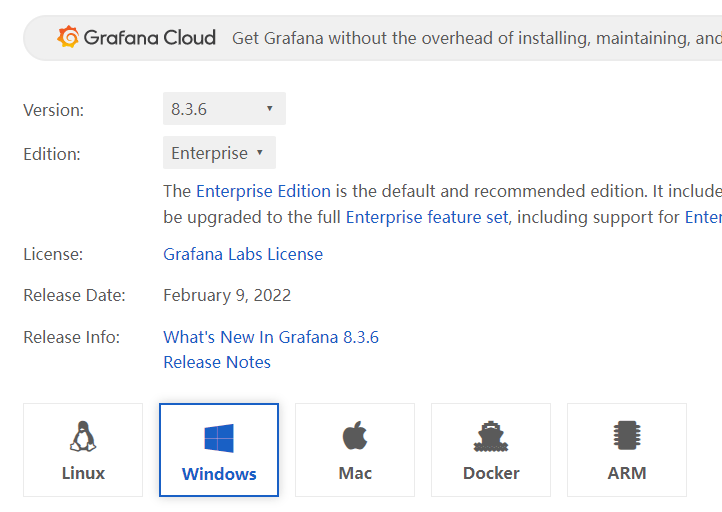Open the Enterprise feature set link
722x512 pixels.
coord(427,216)
